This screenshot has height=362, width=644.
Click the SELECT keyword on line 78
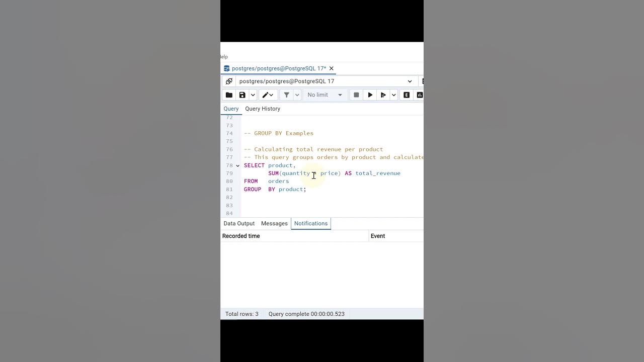[x=254, y=165]
